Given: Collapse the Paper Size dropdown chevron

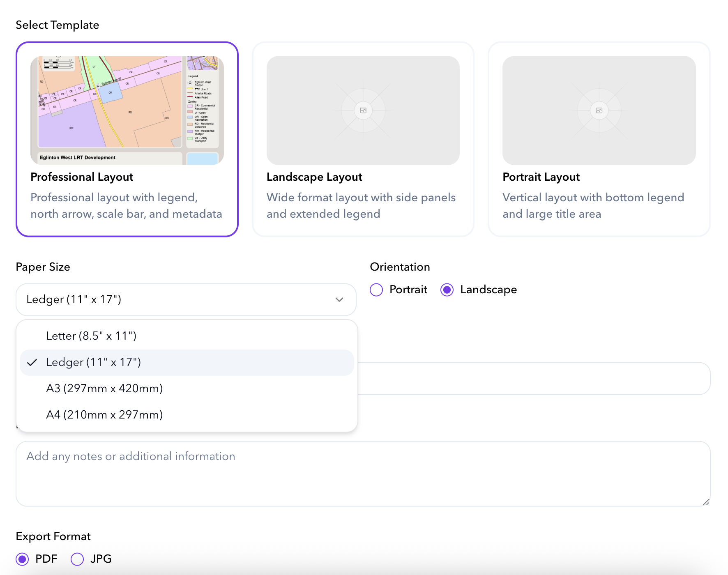Looking at the screenshot, I should tap(339, 300).
